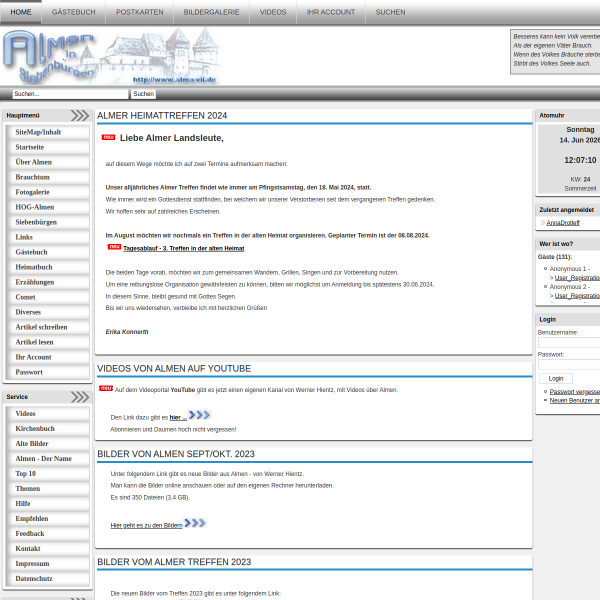Open Comet menu entry
600x600 pixels.
click(48, 297)
